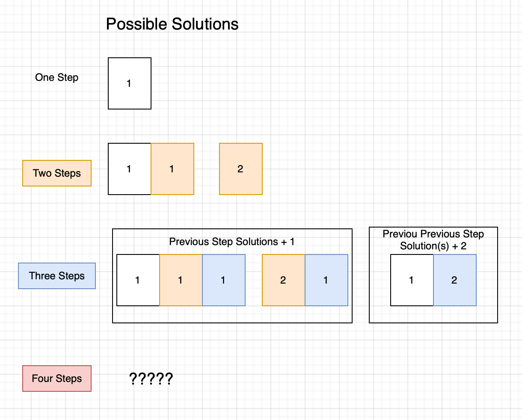Select blue '1' box beside the orange 2
This screenshot has height=420, width=522.
[326, 280]
